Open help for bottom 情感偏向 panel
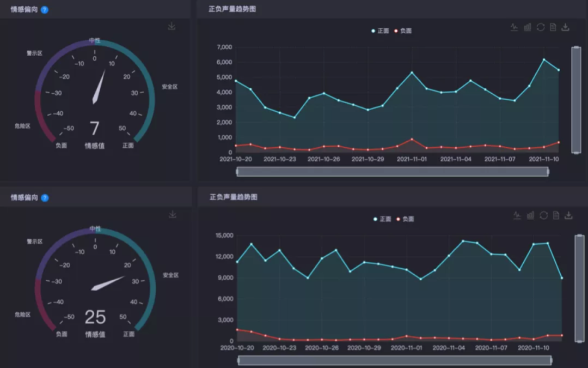 [45, 197]
